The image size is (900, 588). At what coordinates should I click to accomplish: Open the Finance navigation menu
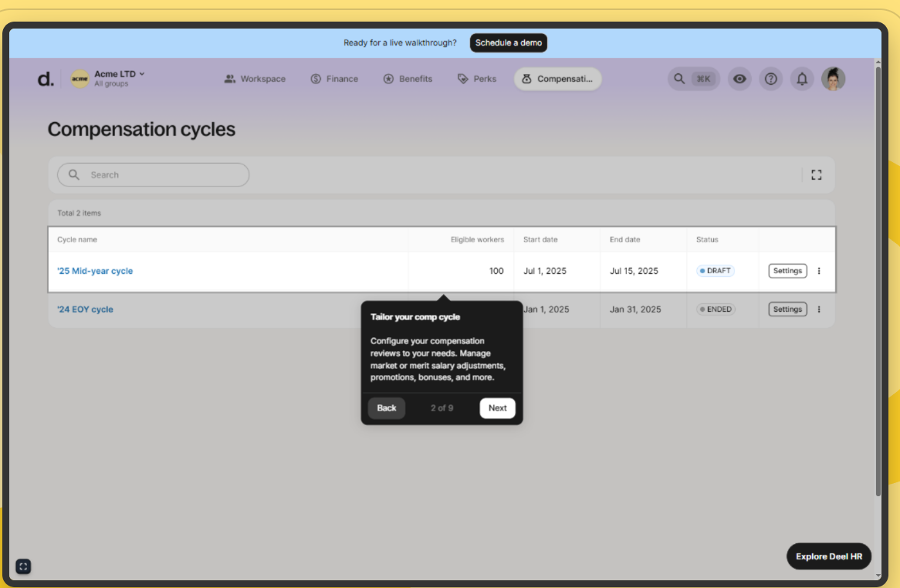(334, 79)
